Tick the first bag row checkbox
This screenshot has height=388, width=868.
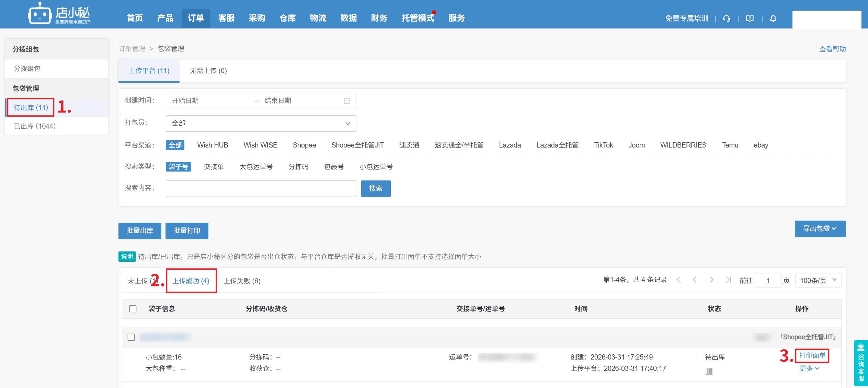pos(131,337)
